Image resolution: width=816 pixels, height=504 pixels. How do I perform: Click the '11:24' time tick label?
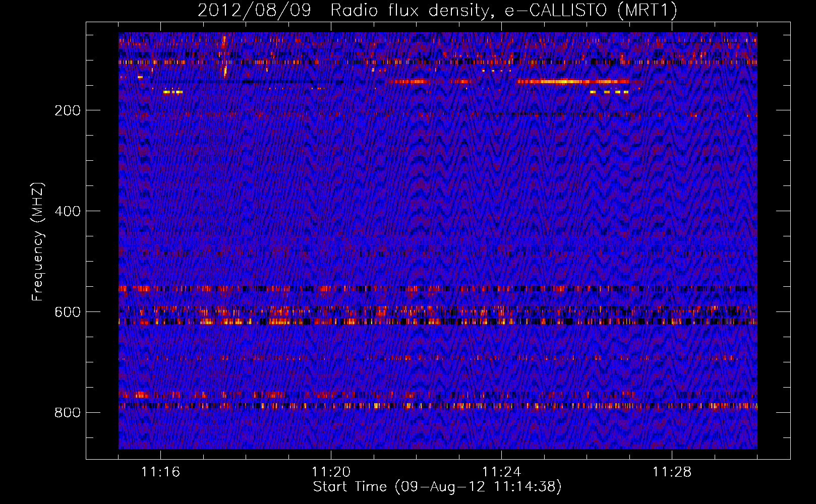[501, 472]
